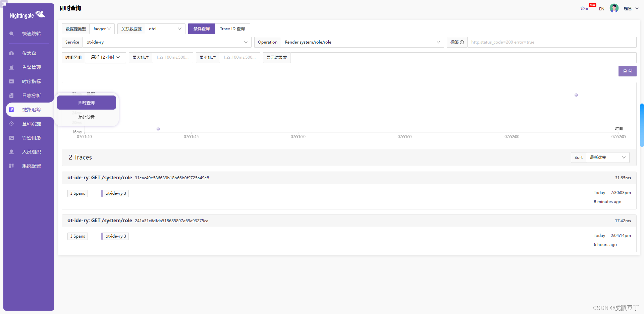The height and width of the screenshot is (314, 644).
Task: Click the 查询 search button
Action: click(627, 71)
